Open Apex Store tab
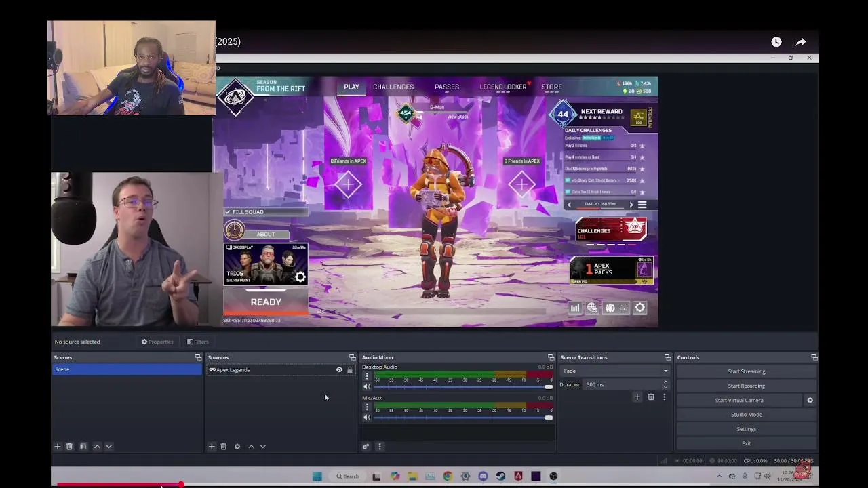The height and width of the screenshot is (488, 868). (x=551, y=87)
